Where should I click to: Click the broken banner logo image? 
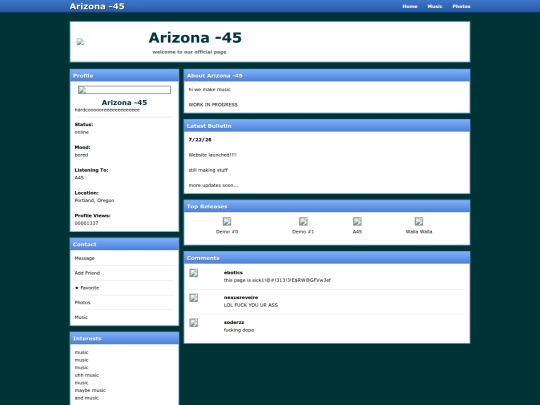pos(80,42)
